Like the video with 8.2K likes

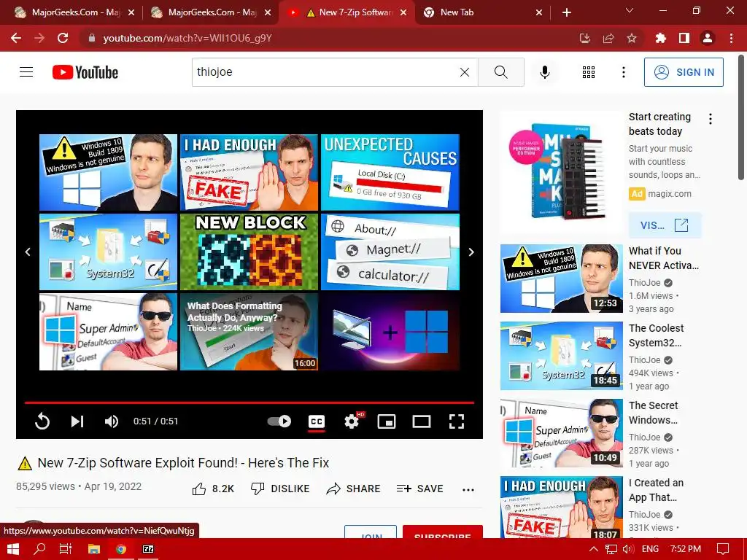point(213,489)
